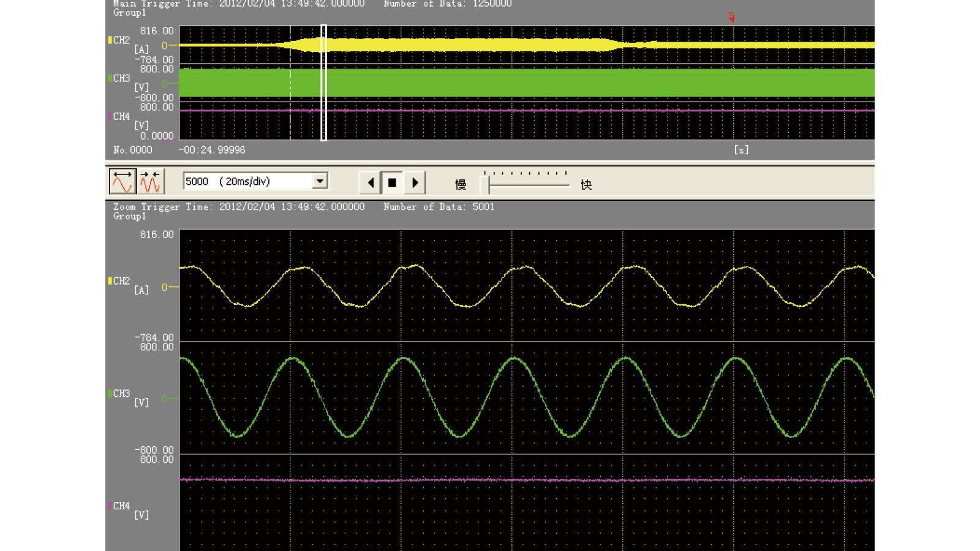Viewport: 980px width, 551px height.
Task: Select the CH2 channel label in zoom view
Action: click(121, 281)
